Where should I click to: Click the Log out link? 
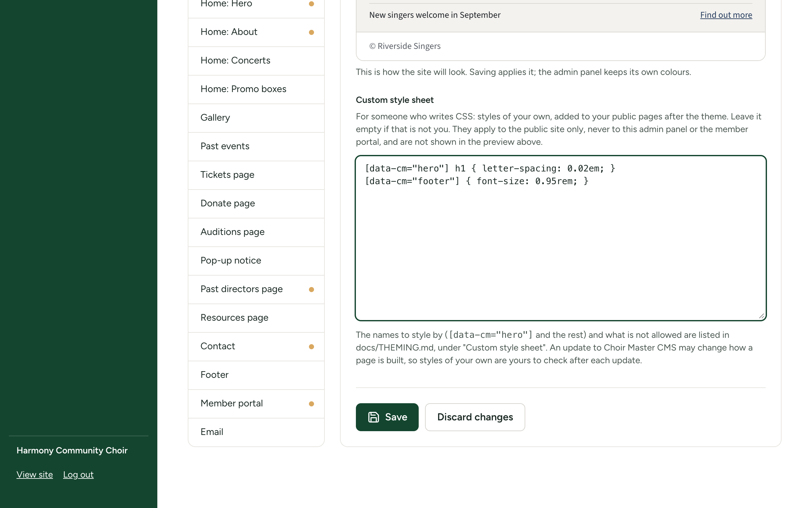click(x=78, y=474)
